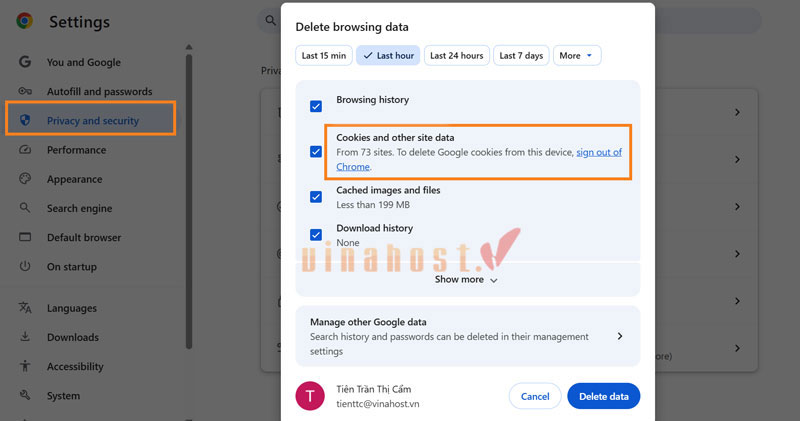Viewport: 800px width, 421px height.
Task: Click the sidebar scroll-up arrow
Action: 189,46
